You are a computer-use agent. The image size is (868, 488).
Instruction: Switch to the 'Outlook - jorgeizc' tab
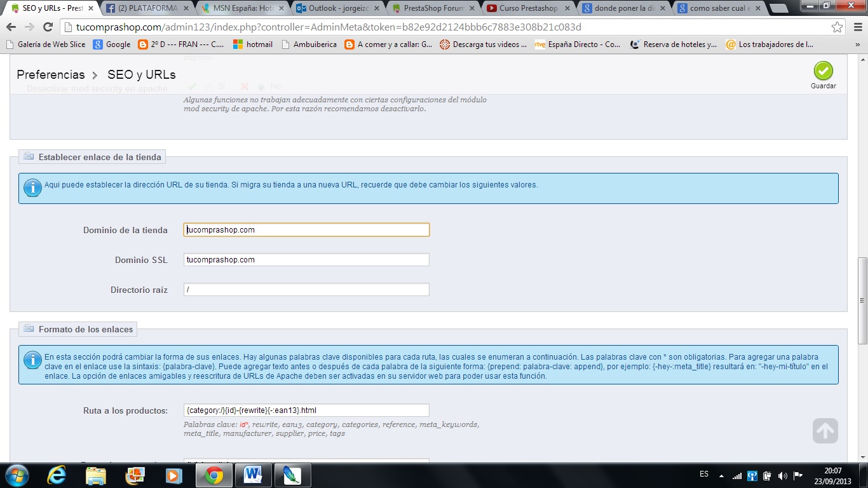[x=336, y=8]
